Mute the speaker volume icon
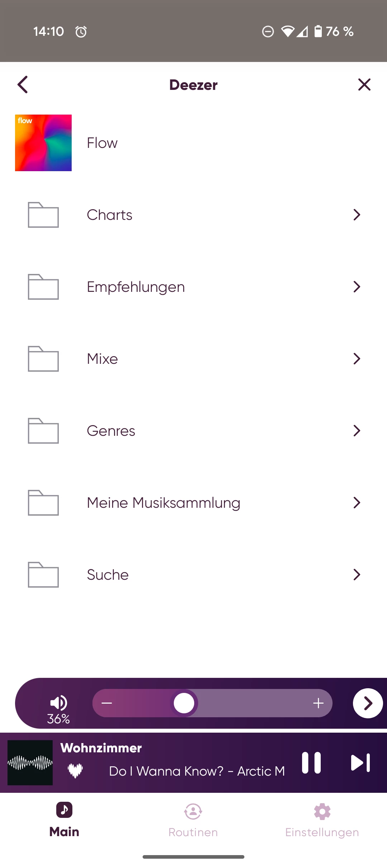387x868 pixels. tap(58, 703)
